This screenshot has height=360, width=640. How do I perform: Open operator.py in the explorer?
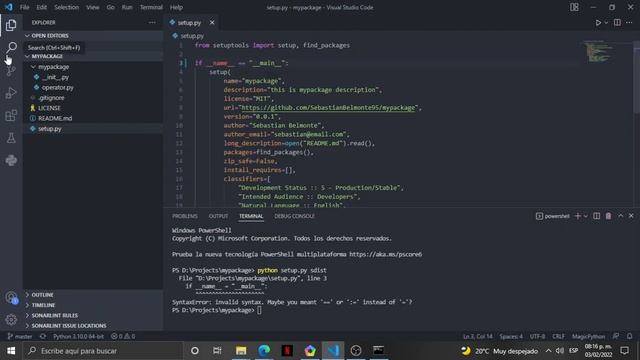93,87
